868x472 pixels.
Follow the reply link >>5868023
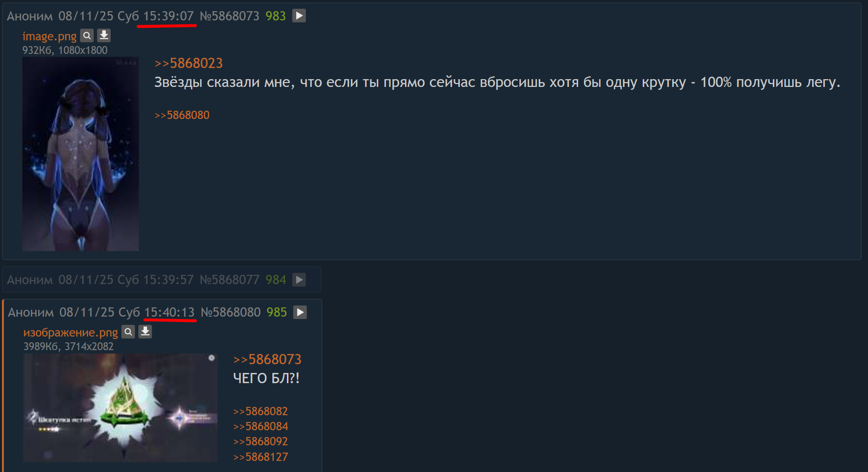pos(188,63)
